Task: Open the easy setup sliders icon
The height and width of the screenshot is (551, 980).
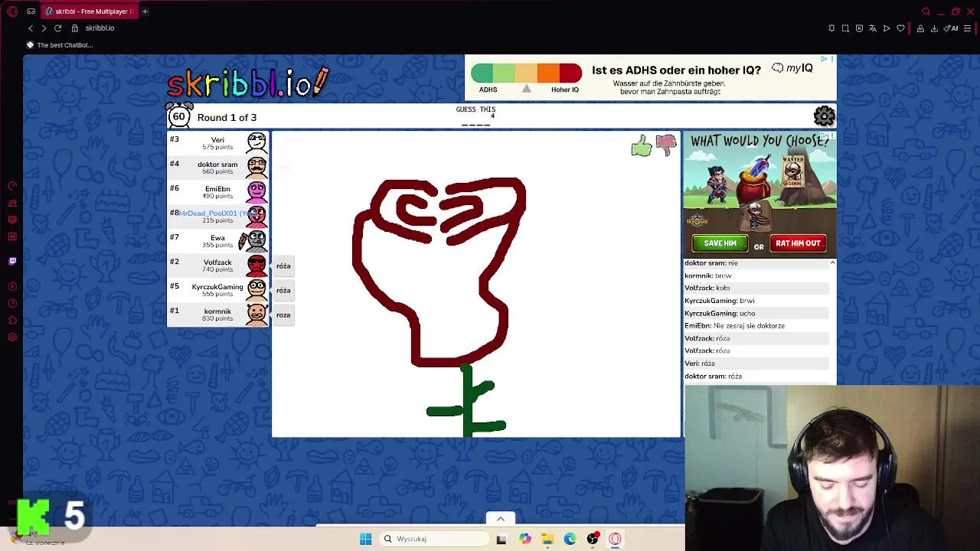Action: (969, 28)
